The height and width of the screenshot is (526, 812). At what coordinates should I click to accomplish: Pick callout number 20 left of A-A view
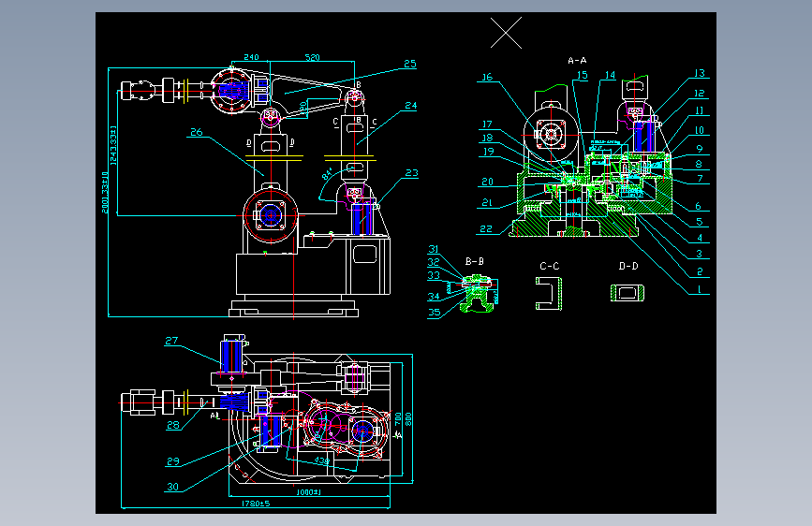pos(487,182)
